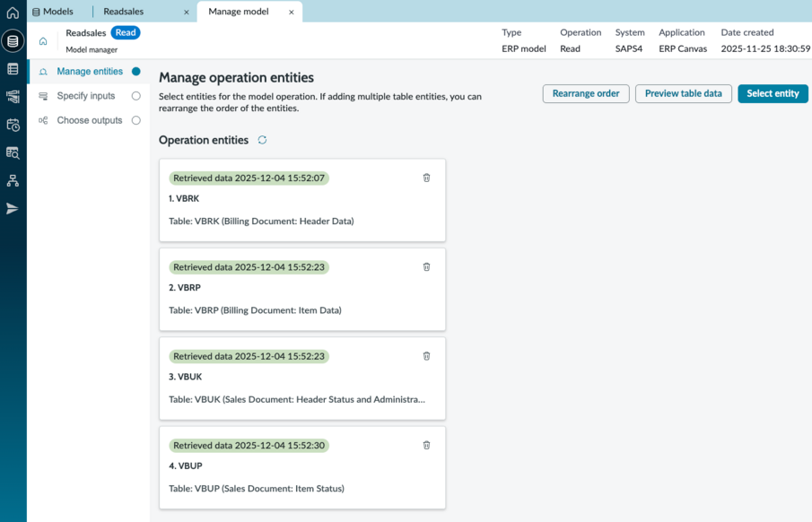Select the Specify inputs step indicator
Screen dimensions: 812x522
(136, 96)
